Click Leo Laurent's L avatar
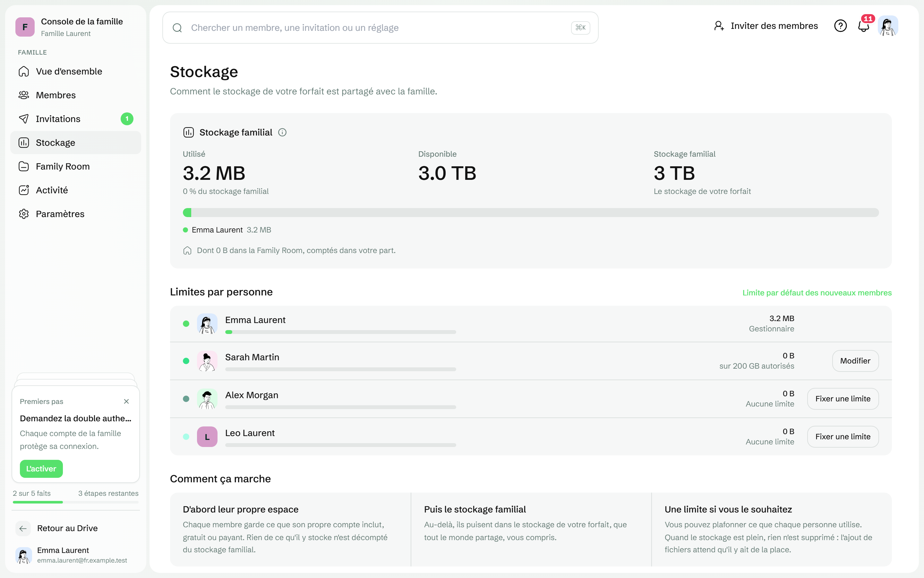 click(207, 437)
